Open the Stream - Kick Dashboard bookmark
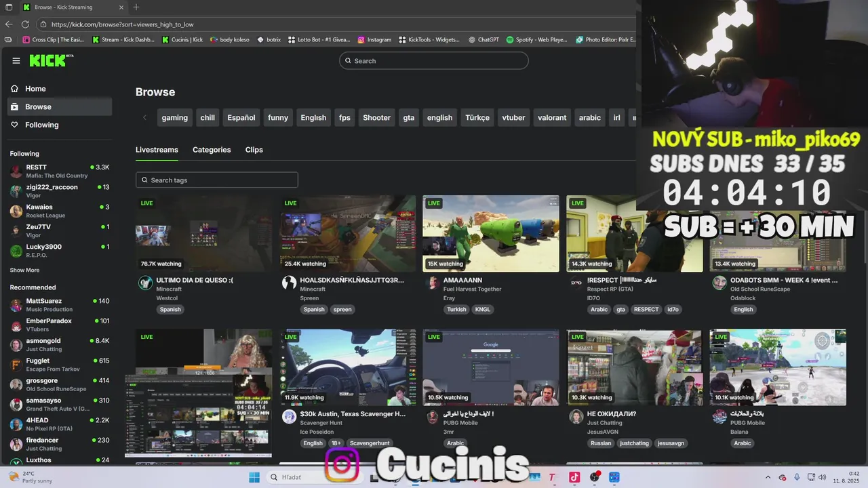Screen dimensions: 868x488 tap(123, 40)
